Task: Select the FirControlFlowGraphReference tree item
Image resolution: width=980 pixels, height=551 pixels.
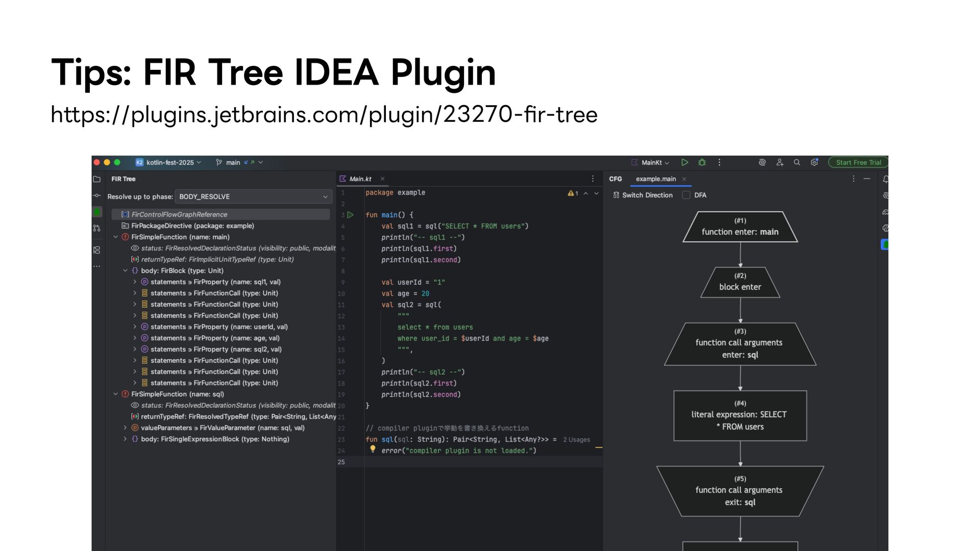Action: click(179, 214)
